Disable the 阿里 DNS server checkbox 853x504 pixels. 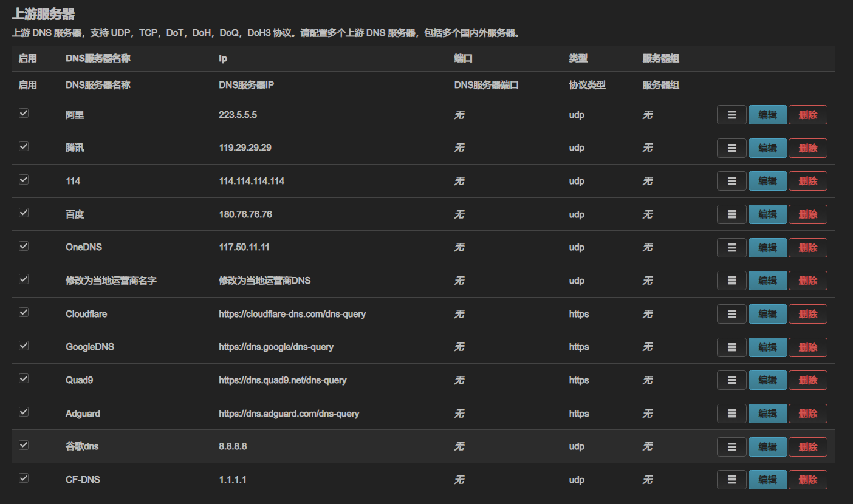pyautogui.click(x=23, y=113)
